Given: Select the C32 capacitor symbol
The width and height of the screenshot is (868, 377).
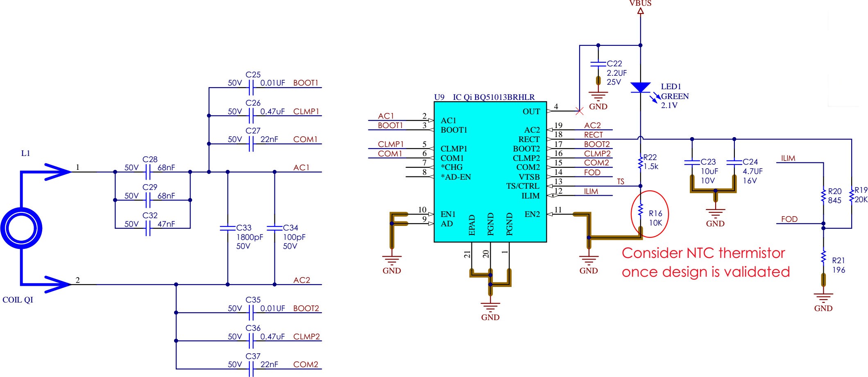Looking at the screenshot, I should pos(148,228).
